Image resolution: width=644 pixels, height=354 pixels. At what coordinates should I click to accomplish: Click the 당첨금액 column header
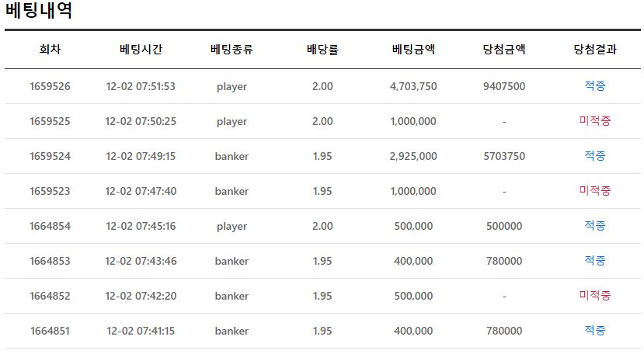tap(504, 50)
